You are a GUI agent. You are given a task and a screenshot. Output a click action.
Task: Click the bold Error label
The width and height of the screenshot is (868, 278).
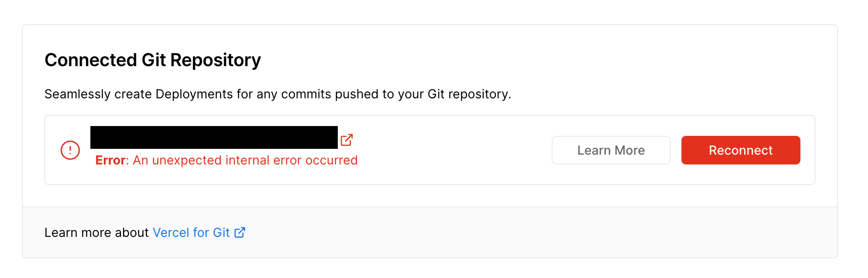pos(110,160)
